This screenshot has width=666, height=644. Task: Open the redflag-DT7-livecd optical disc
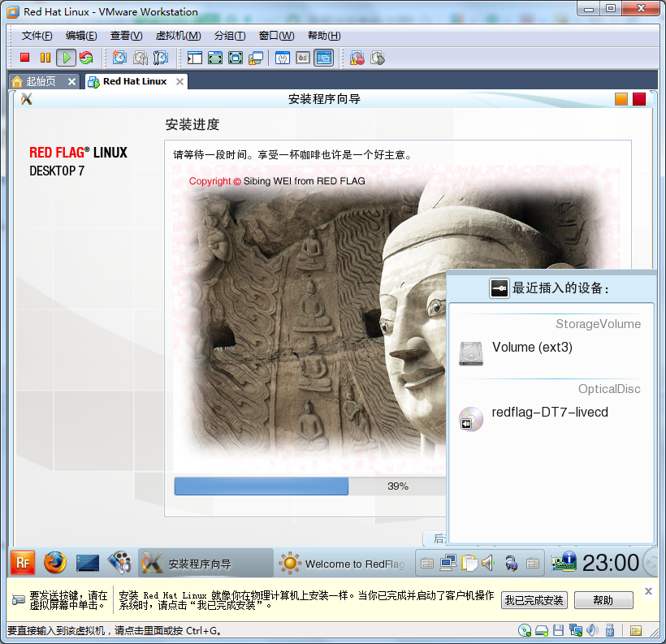pos(550,418)
